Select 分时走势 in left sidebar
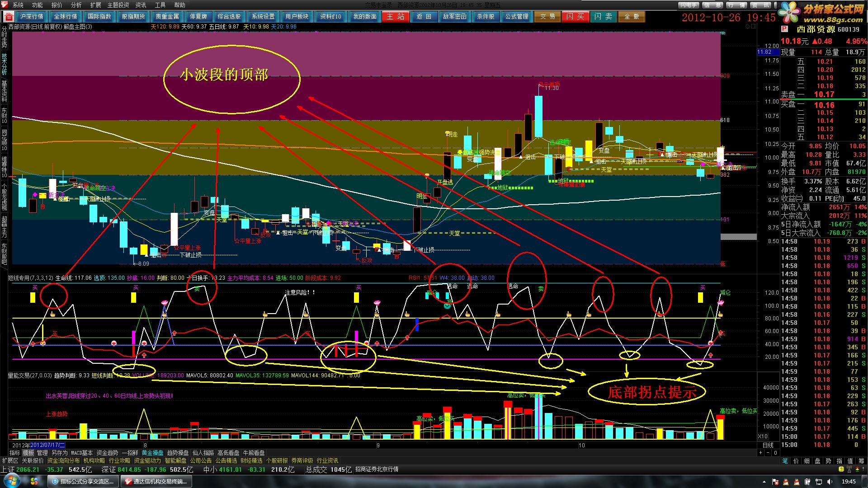Screen dimensions: 868x488 4,37
